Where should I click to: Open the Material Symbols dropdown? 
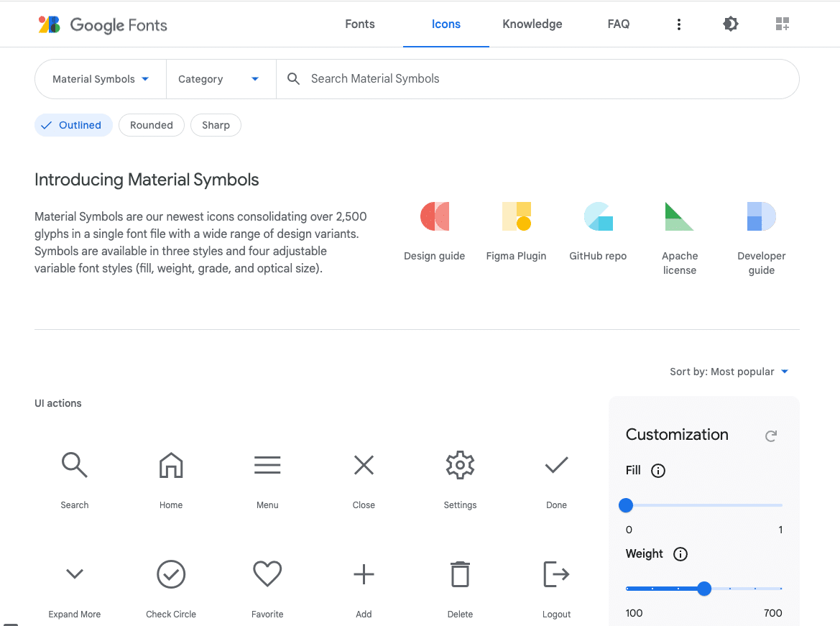point(101,79)
